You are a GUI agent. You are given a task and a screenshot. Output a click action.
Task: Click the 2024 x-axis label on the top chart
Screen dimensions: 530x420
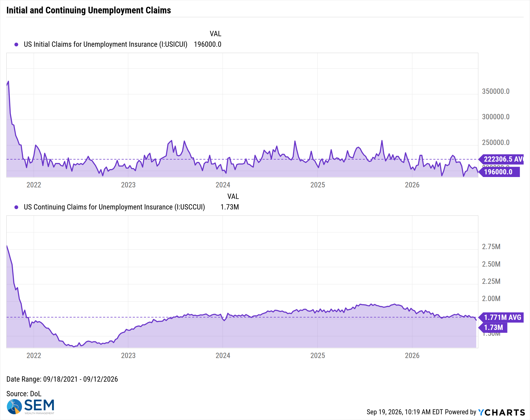[223, 185]
